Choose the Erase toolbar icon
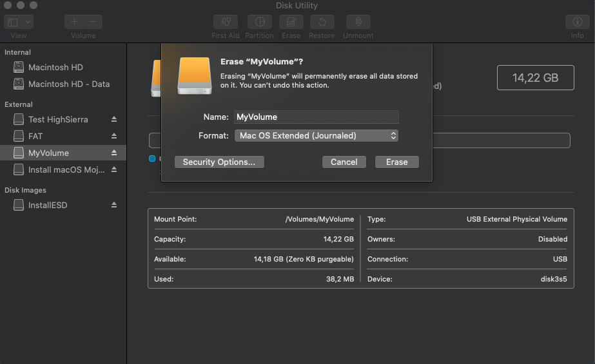Viewport: 595px width, 364px height. [291, 22]
